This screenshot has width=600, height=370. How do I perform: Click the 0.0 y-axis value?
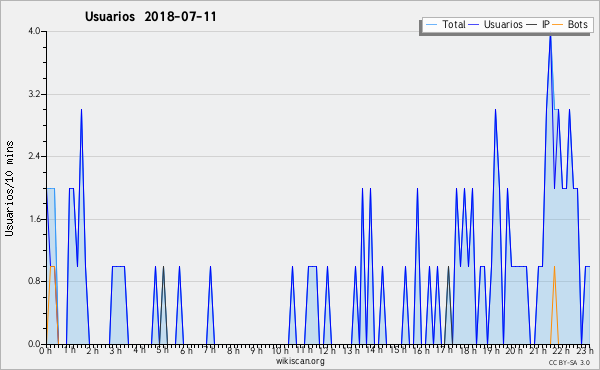point(34,344)
